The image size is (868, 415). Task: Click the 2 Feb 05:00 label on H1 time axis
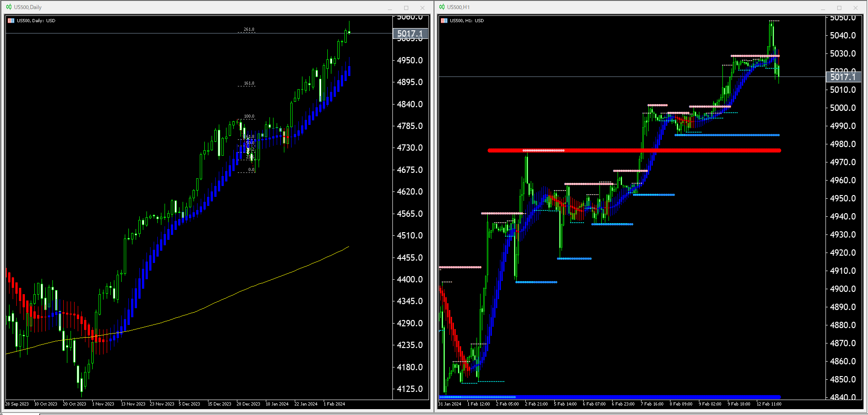pyautogui.click(x=507, y=404)
